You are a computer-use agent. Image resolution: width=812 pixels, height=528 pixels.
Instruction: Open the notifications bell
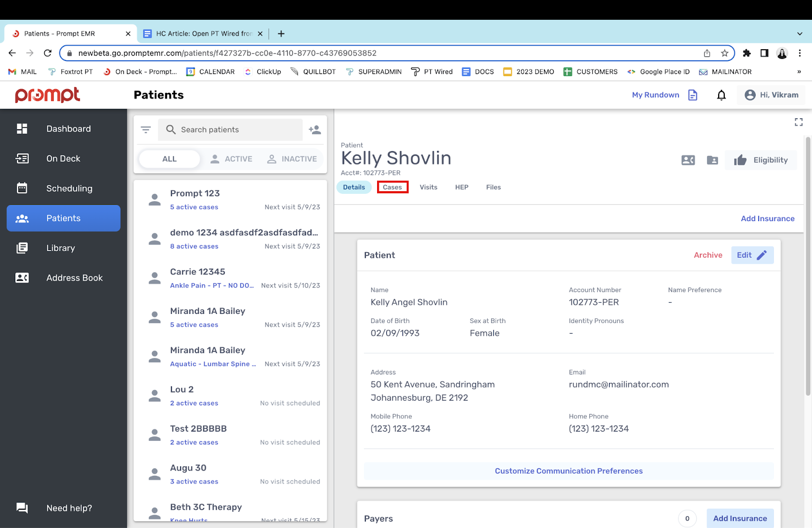[x=721, y=95]
